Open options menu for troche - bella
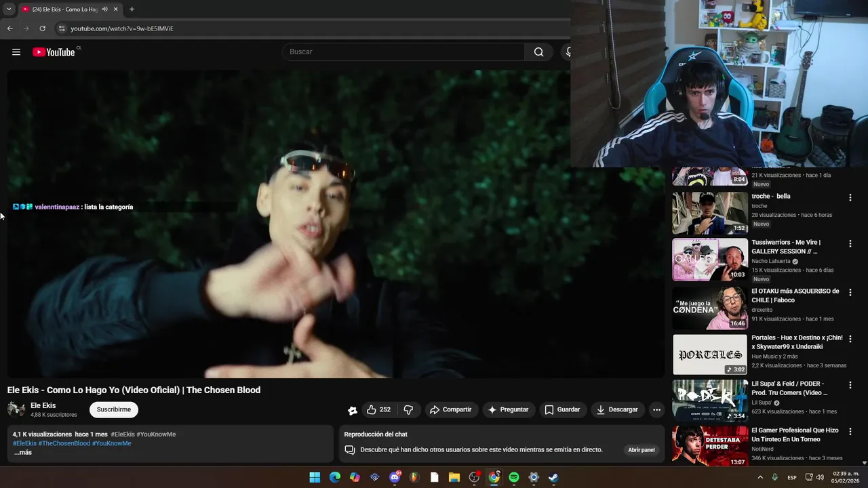 click(850, 197)
